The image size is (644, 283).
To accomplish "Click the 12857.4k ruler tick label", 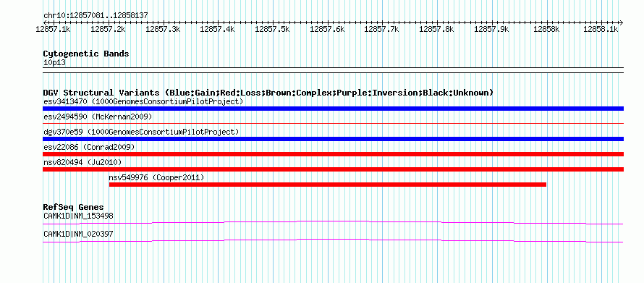I will click(x=218, y=29).
